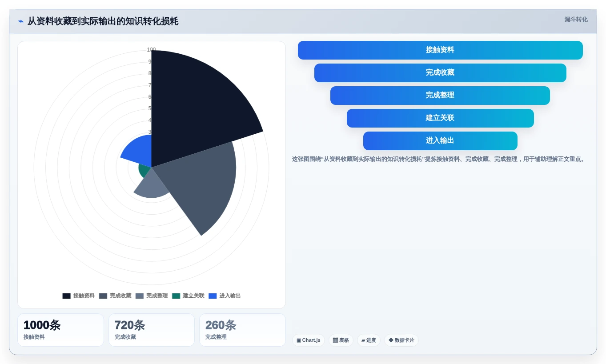Click the 100 radial axis label

coord(151,50)
